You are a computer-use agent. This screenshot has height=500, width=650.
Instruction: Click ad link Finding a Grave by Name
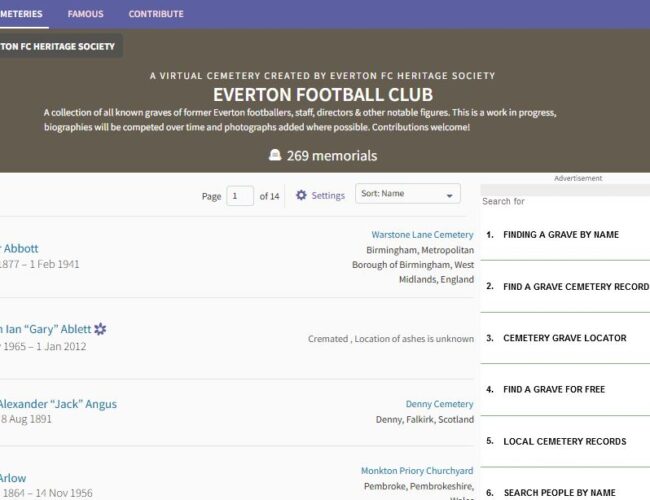pos(560,235)
